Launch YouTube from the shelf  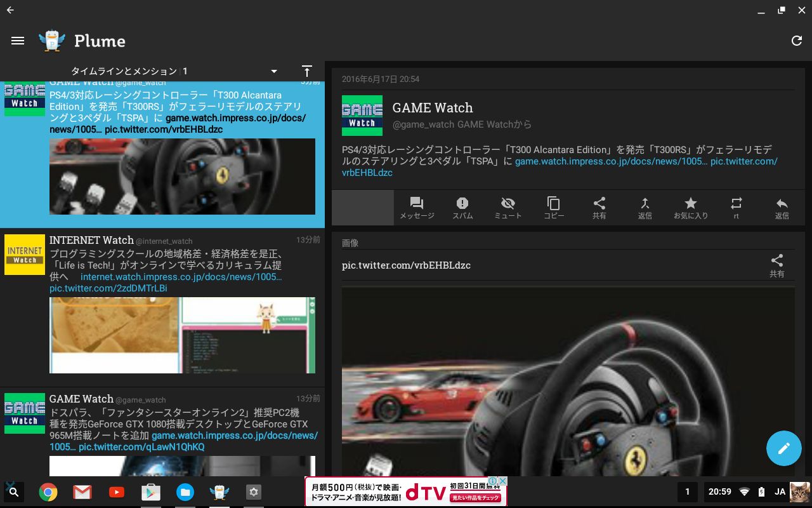click(x=117, y=491)
